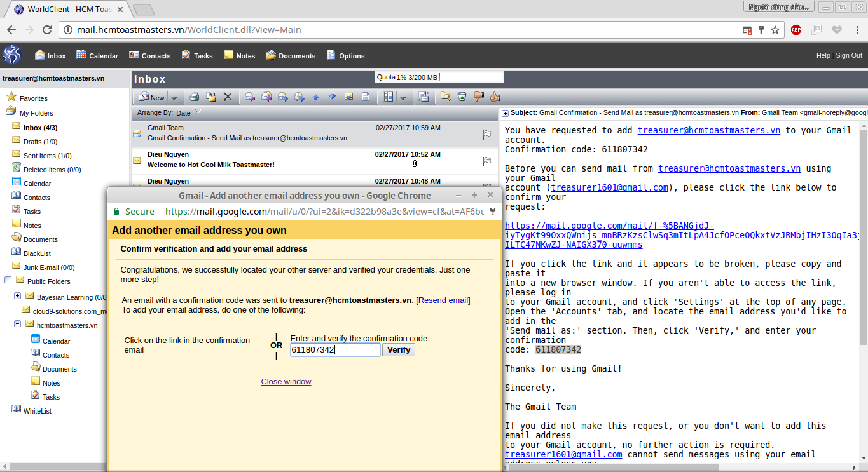Image resolution: width=868 pixels, height=472 pixels.
Task: Expand the message header with plus box
Action: (506, 113)
